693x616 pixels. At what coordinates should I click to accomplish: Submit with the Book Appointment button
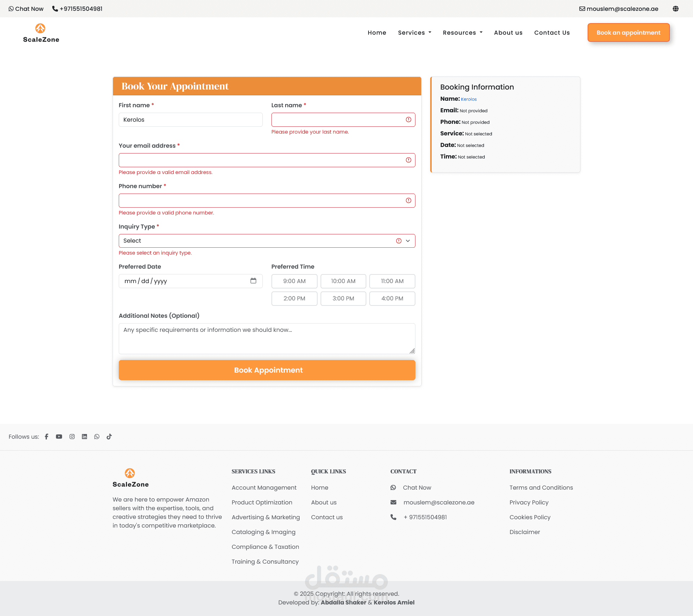267,370
